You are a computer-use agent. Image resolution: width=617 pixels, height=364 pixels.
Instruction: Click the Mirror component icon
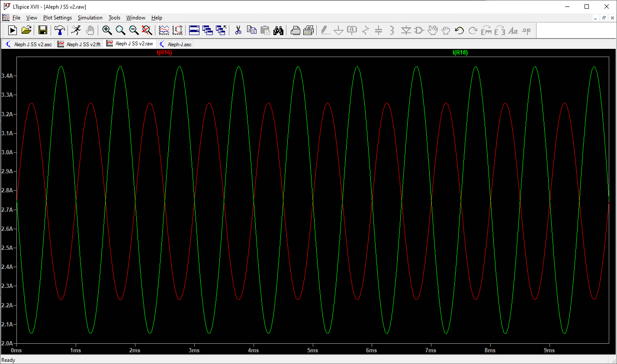coord(500,30)
